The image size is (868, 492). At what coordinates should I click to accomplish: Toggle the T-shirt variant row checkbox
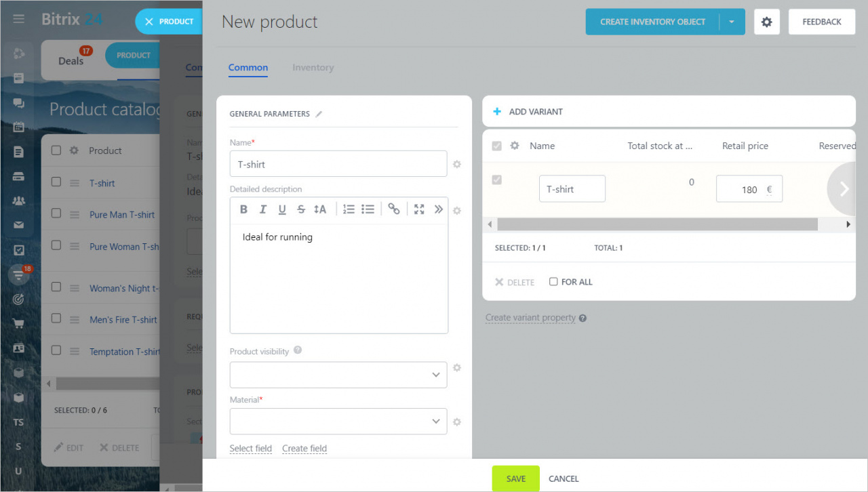click(x=496, y=180)
